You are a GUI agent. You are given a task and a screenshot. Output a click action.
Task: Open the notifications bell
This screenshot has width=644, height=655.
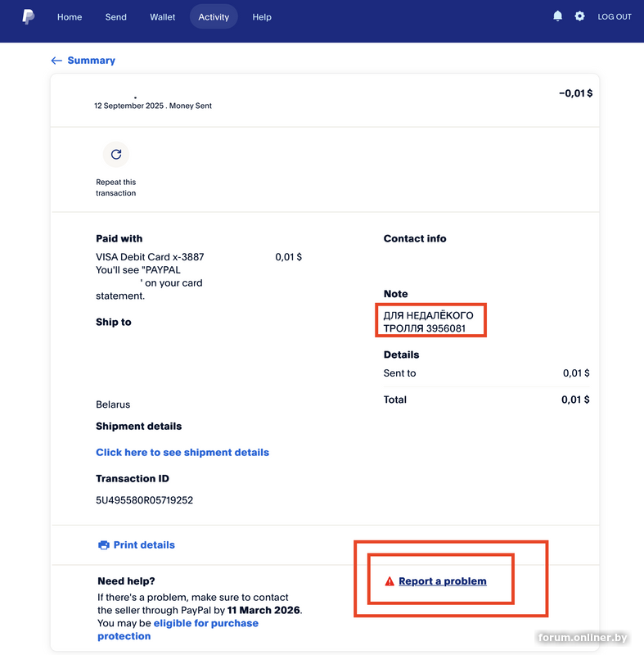[x=557, y=16]
